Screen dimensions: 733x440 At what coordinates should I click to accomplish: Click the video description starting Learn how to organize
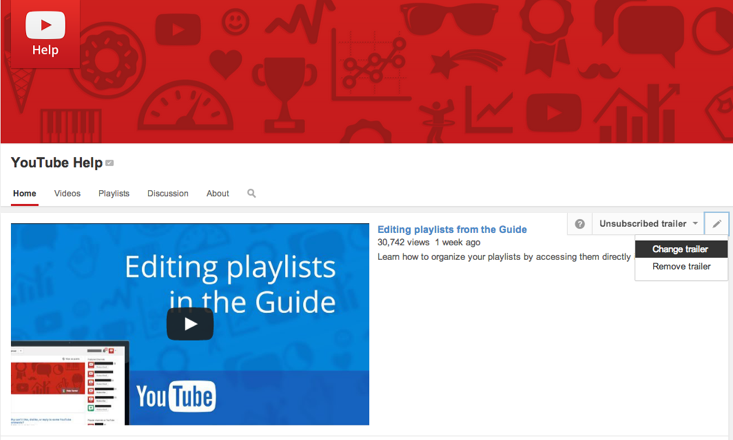(x=504, y=257)
